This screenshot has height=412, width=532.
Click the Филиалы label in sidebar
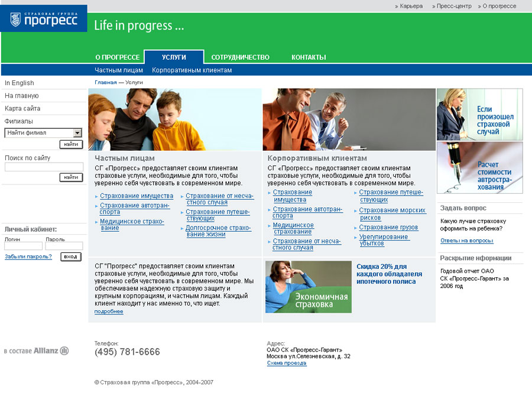click(x=19, y=121)
